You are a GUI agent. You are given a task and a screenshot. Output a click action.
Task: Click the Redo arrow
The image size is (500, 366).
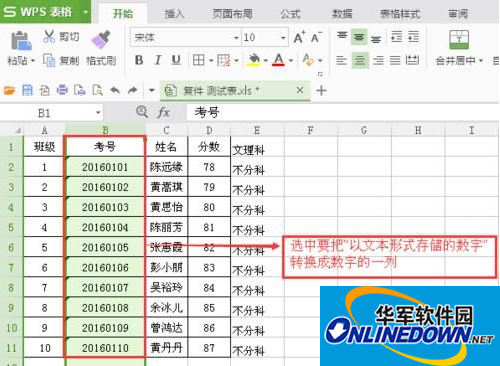pyautogui.click(x=133, y=90)
